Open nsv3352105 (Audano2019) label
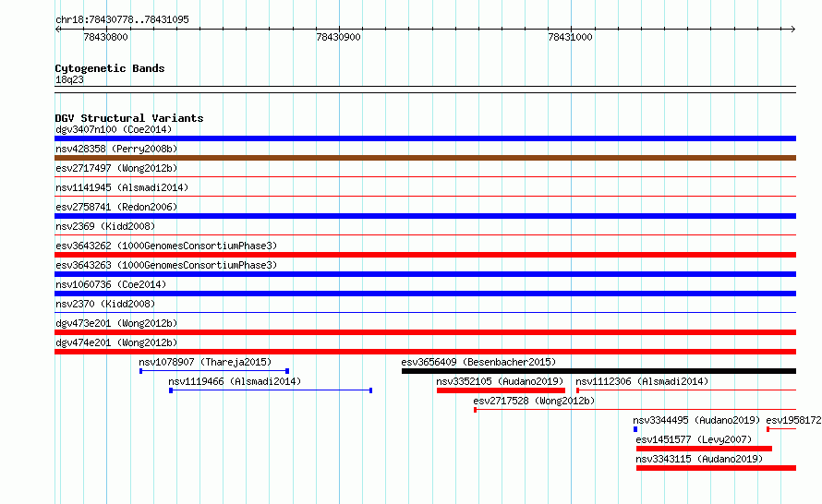822x504 pixels. pyautogui.click(x=500, y=381)
